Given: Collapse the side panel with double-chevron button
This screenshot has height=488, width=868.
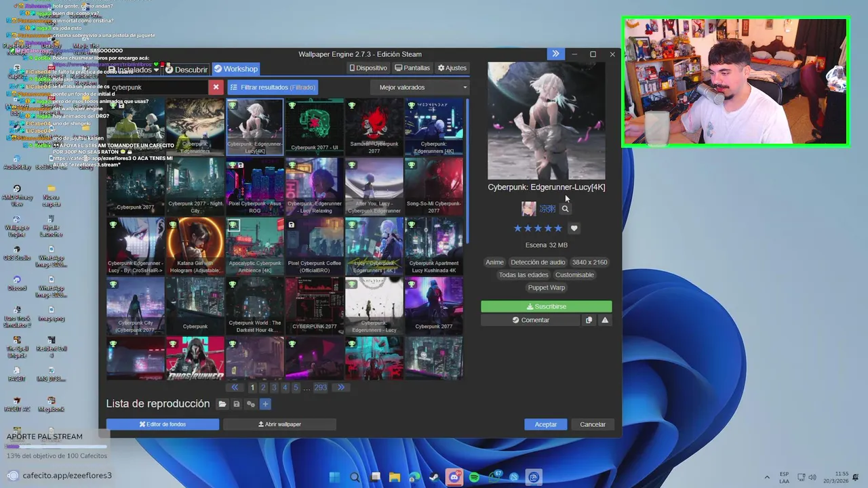Looking at the screenshot, I should [x=555, y=54].
